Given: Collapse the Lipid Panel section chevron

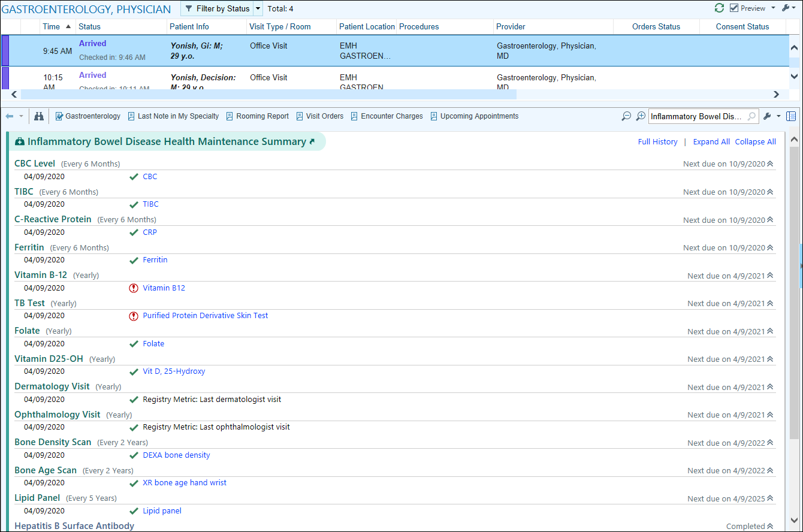Looking at the screenshot, I should (x=770, y=498).
